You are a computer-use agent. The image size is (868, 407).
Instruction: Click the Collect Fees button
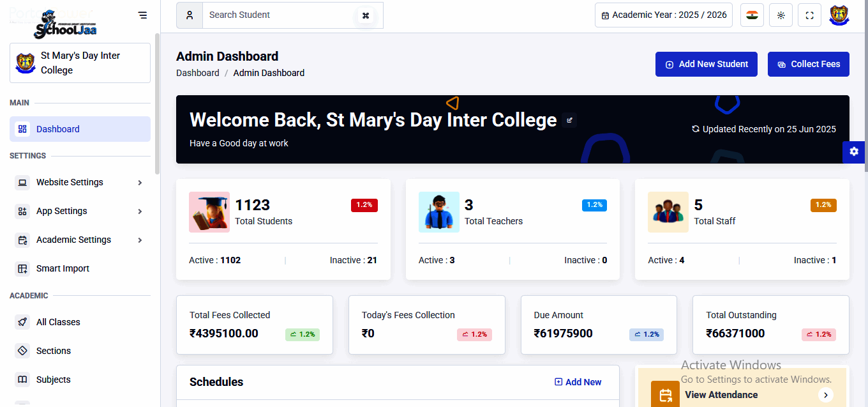808,64
